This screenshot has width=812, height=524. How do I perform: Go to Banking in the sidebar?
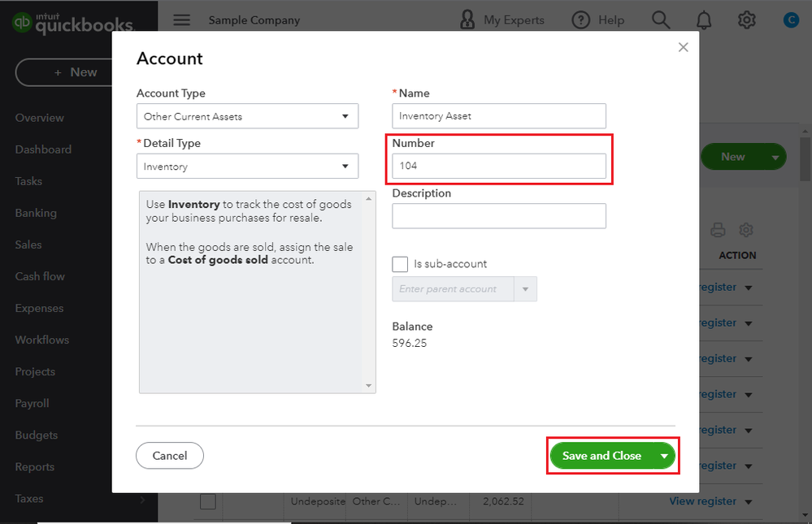click(36, 213)
